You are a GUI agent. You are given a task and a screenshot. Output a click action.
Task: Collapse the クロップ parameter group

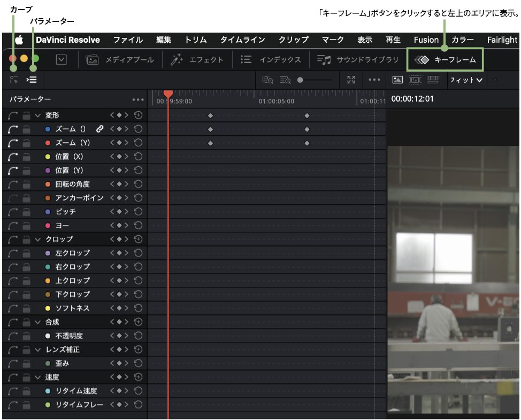coord(37,239)
